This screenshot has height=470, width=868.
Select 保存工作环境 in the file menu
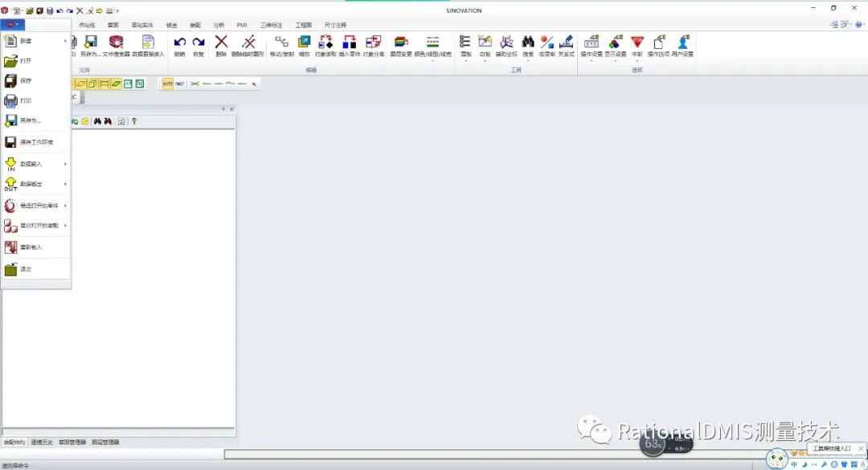[35, 142]
